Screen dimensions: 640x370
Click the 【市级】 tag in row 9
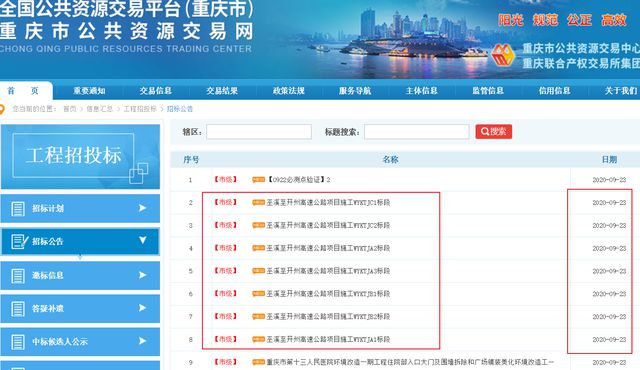click(225, 362)
